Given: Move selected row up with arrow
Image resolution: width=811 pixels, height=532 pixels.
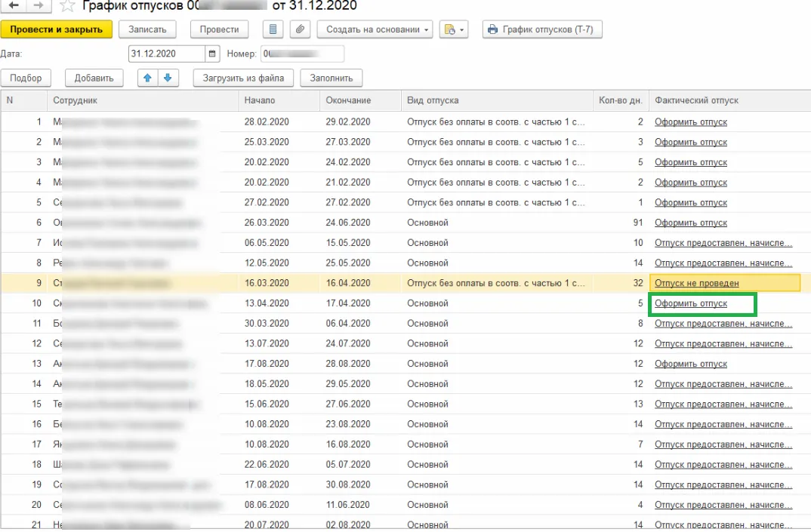Looking at the screenshot, I should [148, 78].
